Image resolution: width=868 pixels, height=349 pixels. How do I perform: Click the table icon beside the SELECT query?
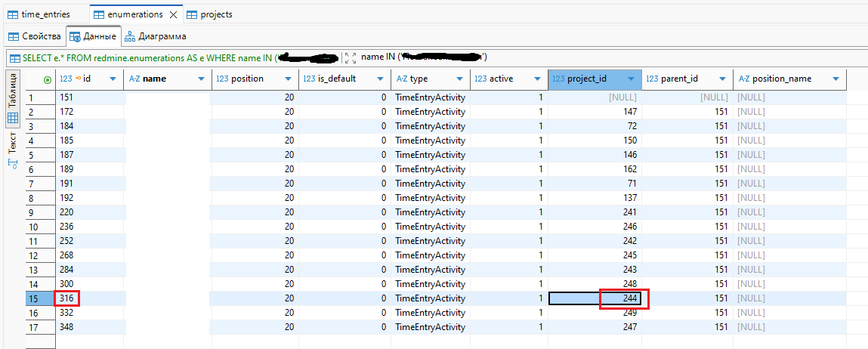14,57
